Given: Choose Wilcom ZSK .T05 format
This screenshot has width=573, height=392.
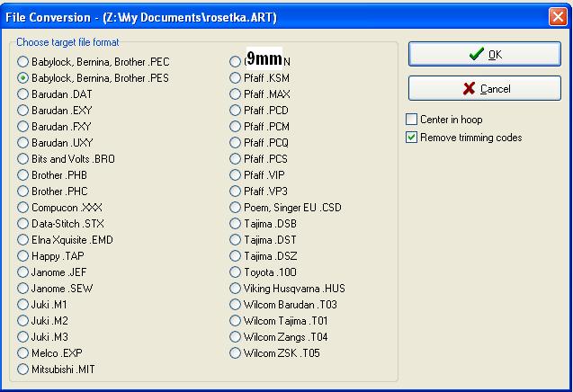Looking at the screenshot, I should (x=235, y=353).
